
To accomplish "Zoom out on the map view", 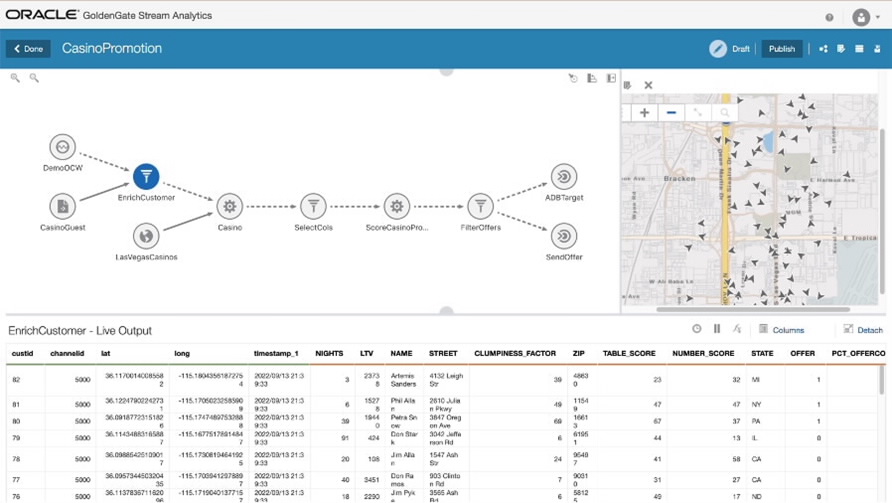I will (671, 113).
